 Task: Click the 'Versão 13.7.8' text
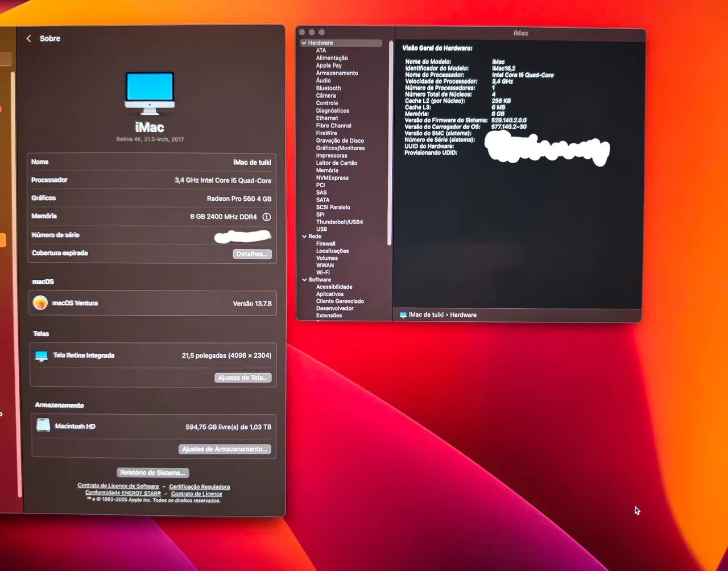[x=252, y=304]
